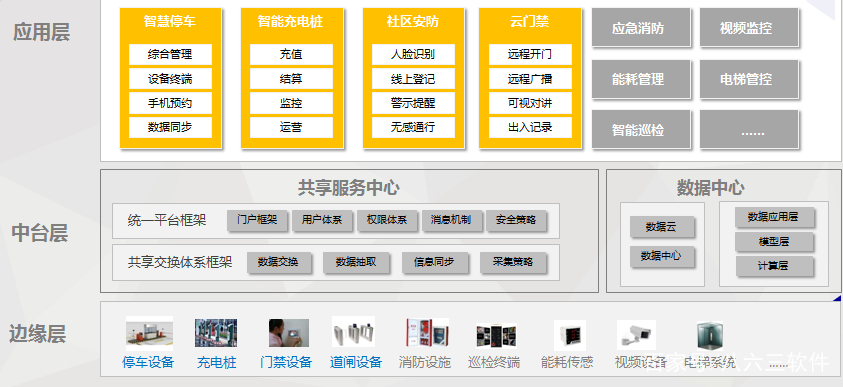This screenshot has height=387, width=843.
Task: Click 警示提醒 under 社区安防
Action: 413,103
